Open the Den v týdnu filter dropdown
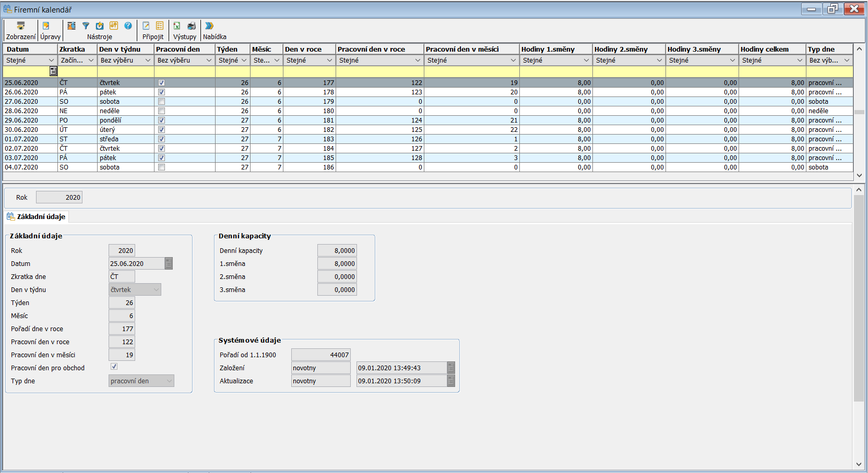The height and width of the screenshot is (473, 868). click(148, 60)
